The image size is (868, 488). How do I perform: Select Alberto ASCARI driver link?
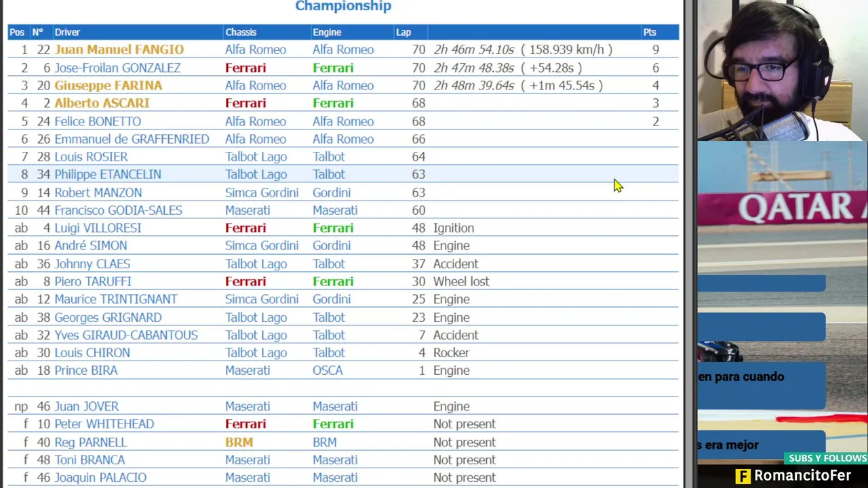pyautogui.click(x=102, y=103)
